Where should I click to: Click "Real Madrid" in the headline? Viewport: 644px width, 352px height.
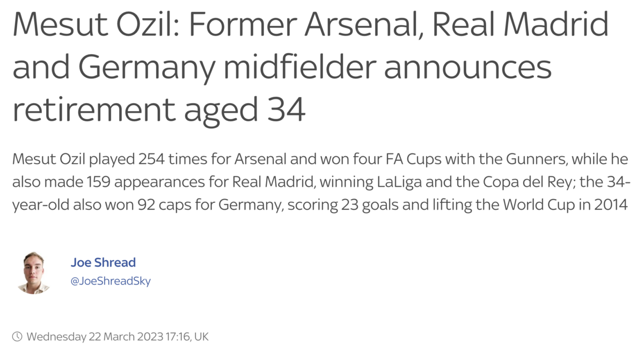520,25
